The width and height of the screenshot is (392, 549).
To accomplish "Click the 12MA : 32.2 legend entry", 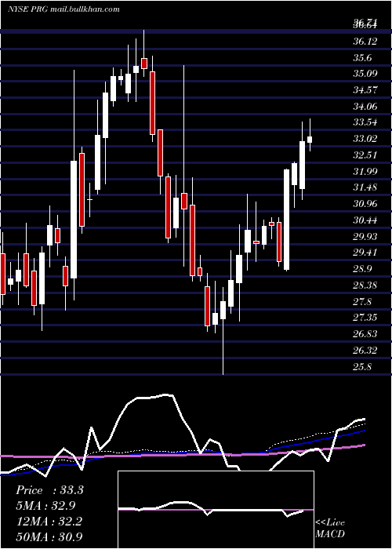I will coord(49,522).
